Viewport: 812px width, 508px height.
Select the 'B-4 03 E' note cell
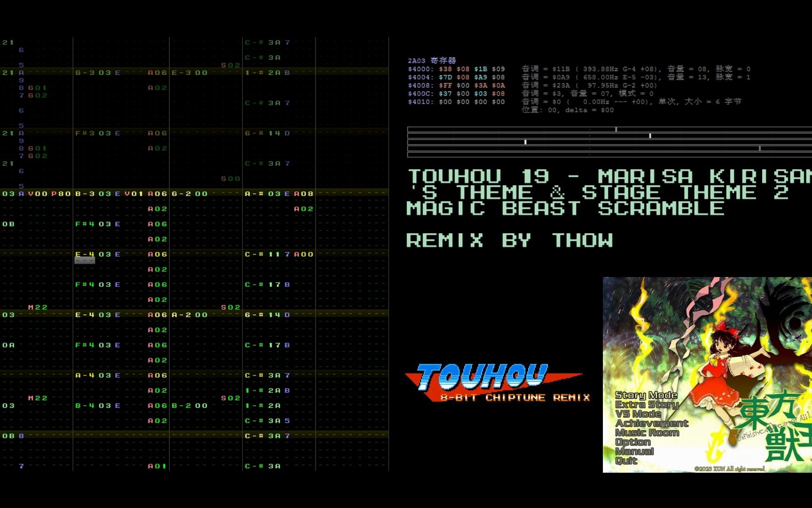98,405
